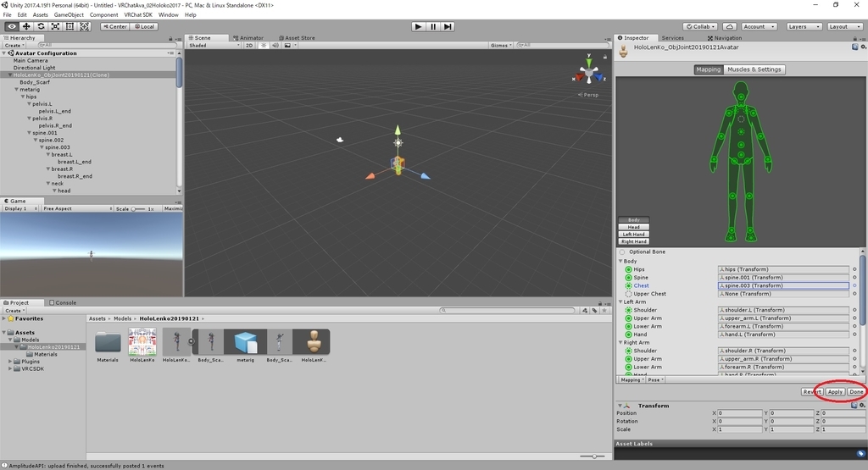Switch to the Console tab
The image size is (868, 470).
[63, 303]
